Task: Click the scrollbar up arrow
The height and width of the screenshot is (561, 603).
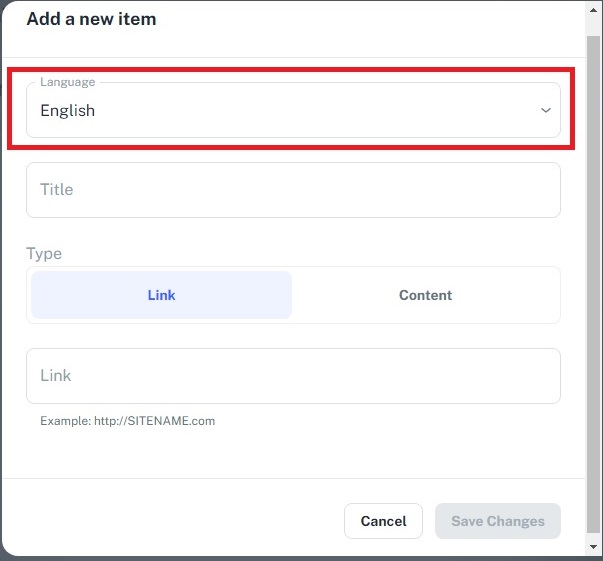Action: pos(593,9)
